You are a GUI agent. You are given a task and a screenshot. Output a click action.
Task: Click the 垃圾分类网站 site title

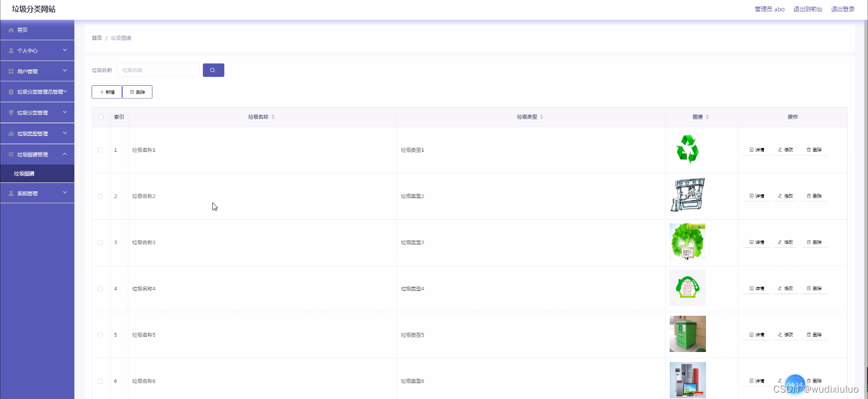(34, 9)
